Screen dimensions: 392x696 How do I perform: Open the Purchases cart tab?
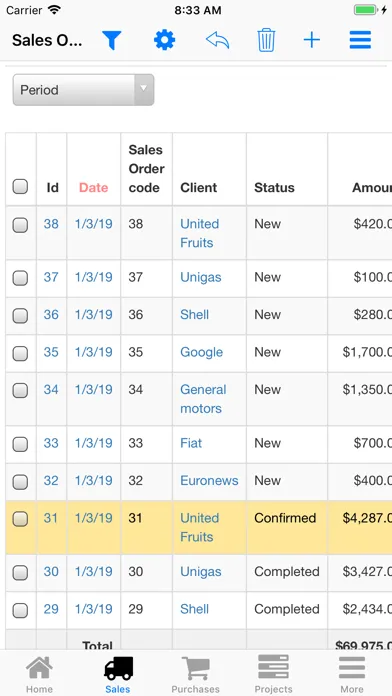pyautogui.click(x=195, y=674)
